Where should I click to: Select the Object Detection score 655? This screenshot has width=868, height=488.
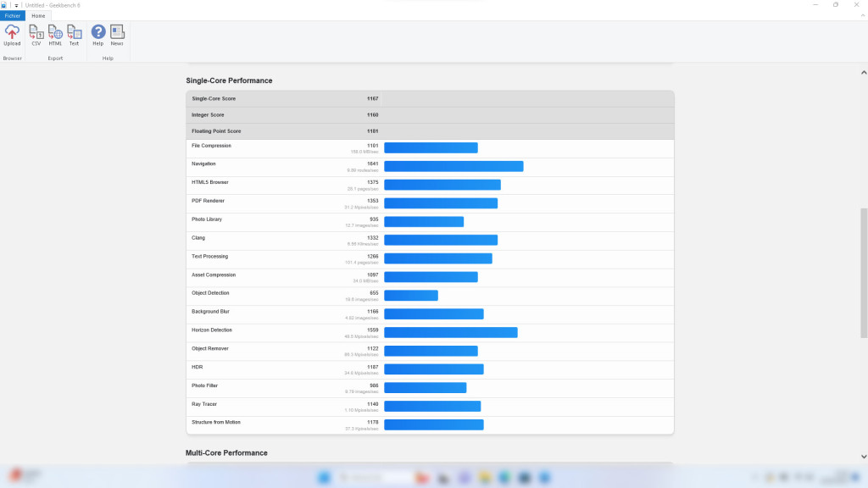[x=374, y=293]
